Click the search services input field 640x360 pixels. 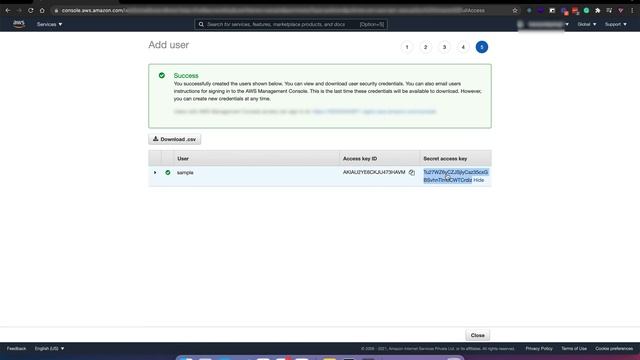[x=291, y=24]
